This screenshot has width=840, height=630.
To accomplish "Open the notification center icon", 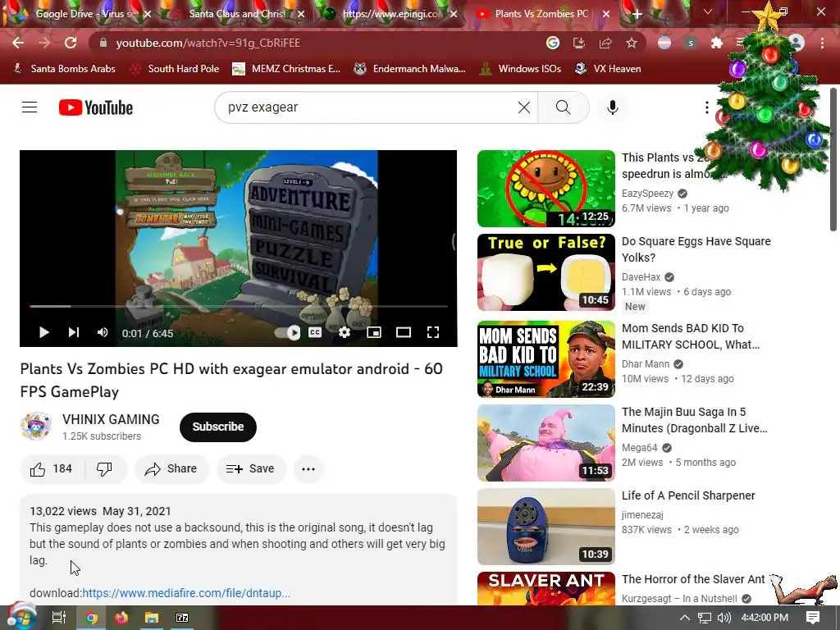I will (x=813, y=618).
